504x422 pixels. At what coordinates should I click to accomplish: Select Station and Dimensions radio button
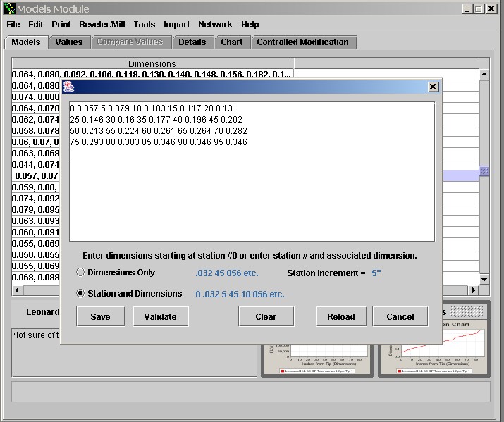pyautogui.click(x=80, y=294)
